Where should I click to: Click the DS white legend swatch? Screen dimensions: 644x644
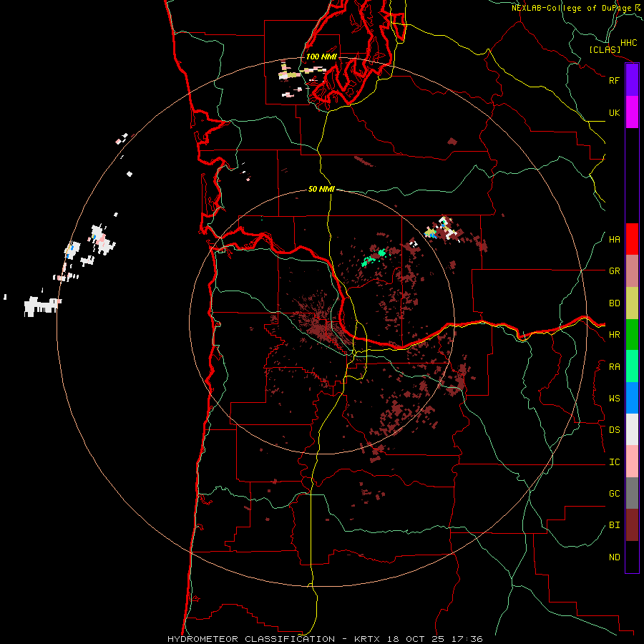point(632,429)
